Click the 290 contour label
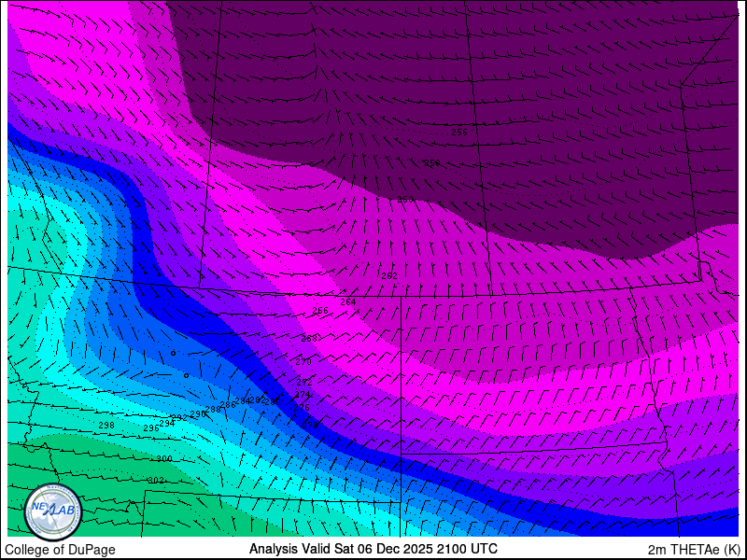 (x=197, y=414)
